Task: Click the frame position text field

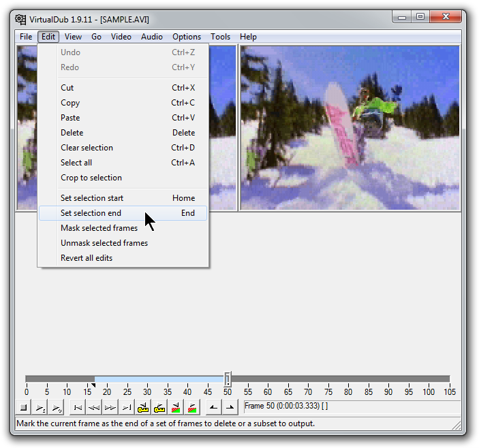Action: [352, 406]
